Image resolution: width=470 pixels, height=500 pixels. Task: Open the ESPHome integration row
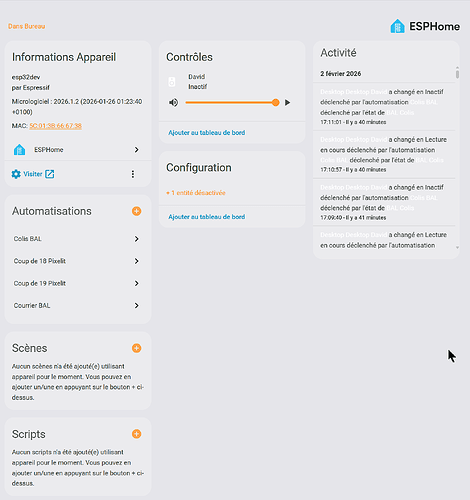coord(76,150)
